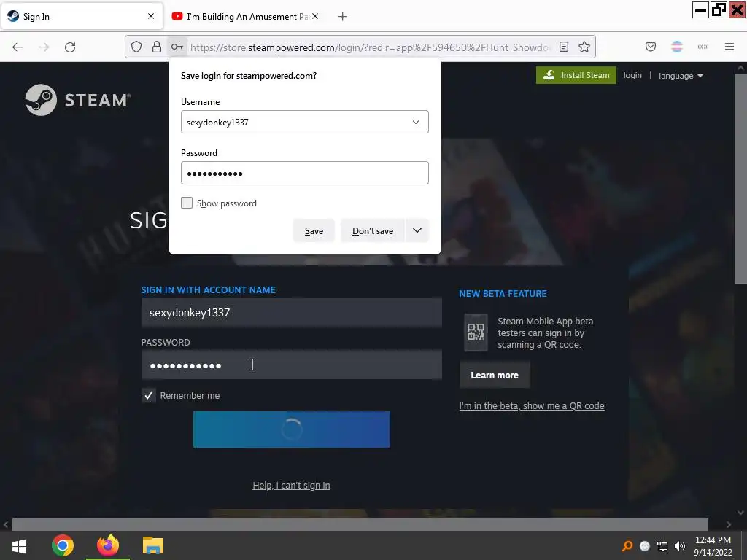The width and height of the screenshot is (747, 560).
Task: Launch Chrome from the taskbar
Action: click(x=63, y=545)
